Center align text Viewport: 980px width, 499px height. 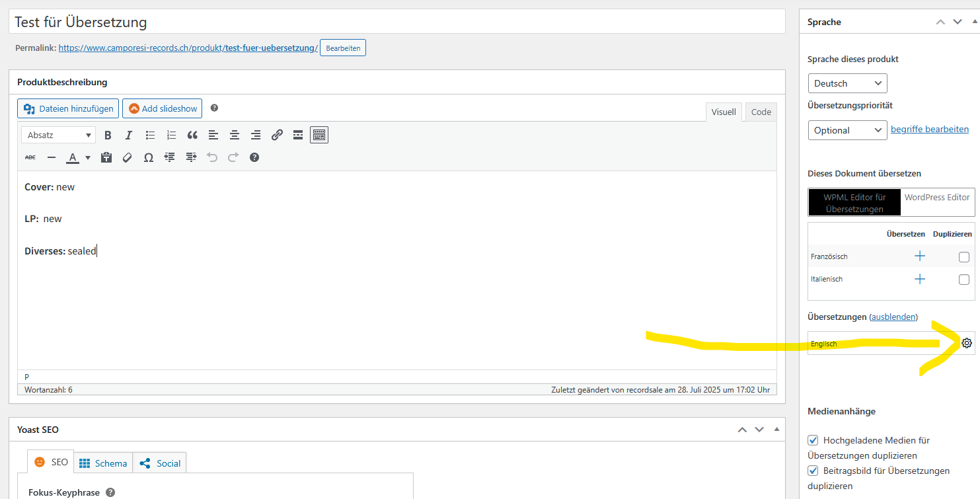click(x=235, y=135)
